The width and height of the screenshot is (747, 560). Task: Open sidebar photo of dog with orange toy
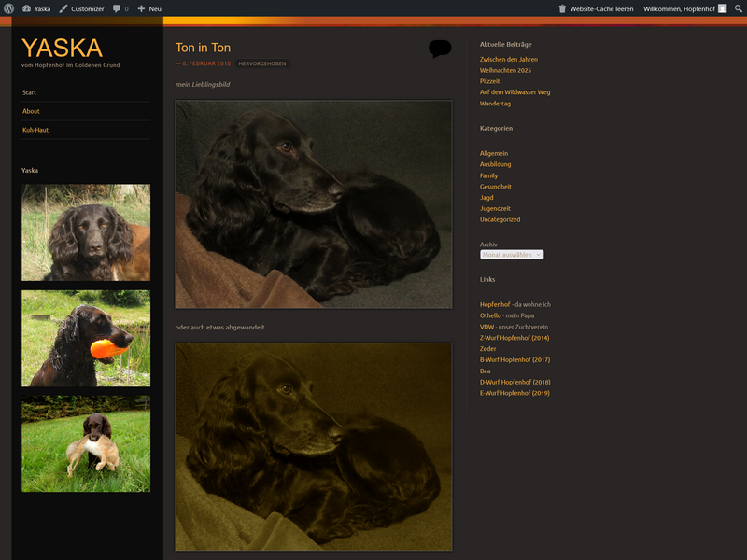click(86, 338)
